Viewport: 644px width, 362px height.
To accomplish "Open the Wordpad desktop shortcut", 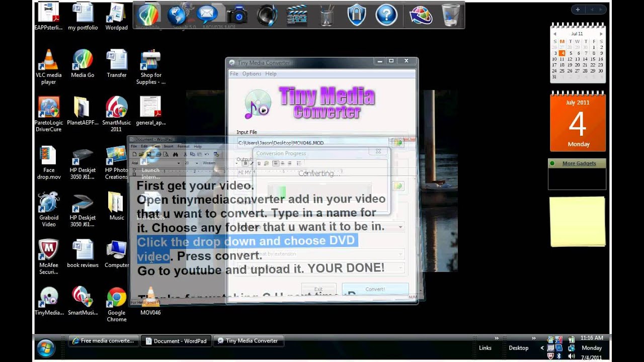I will [x=116, y=17].
